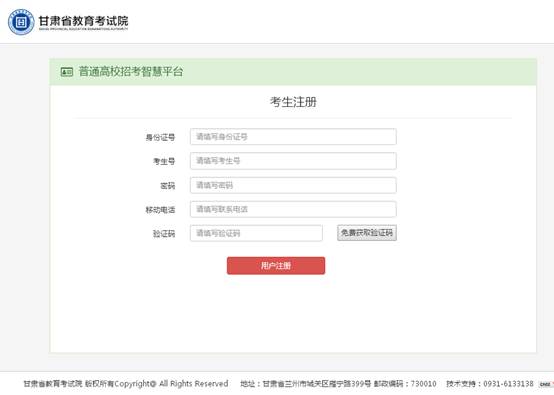
Task: Click the 验证码 verification code field
Action: pyautogui.click(x=256, y=233)
